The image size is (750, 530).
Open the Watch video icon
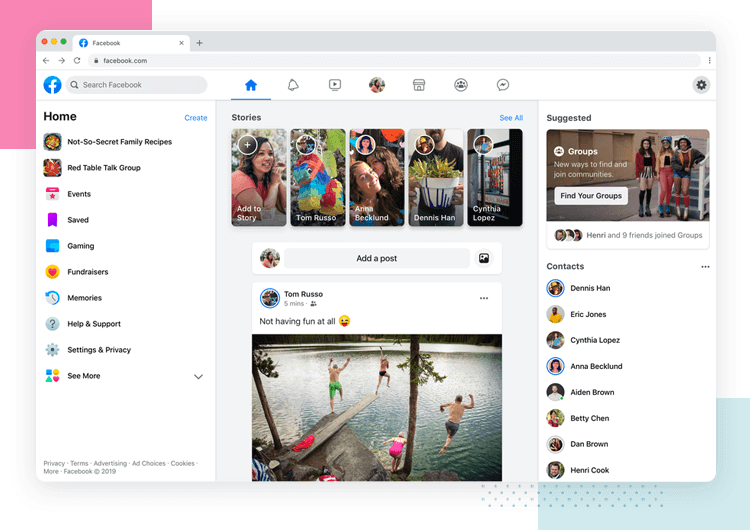click(335, 85)
